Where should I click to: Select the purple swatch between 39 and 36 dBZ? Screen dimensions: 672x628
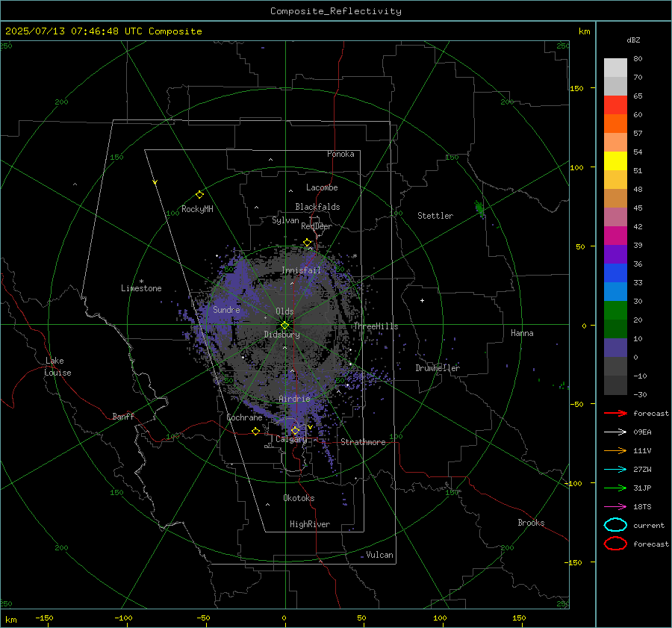pos(615,254)
